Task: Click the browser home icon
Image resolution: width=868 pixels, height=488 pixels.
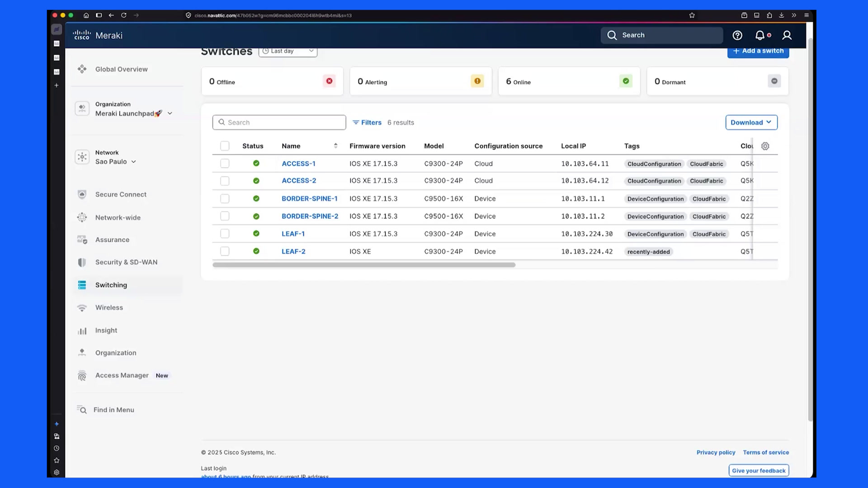Action: click(x=86, y=15)
